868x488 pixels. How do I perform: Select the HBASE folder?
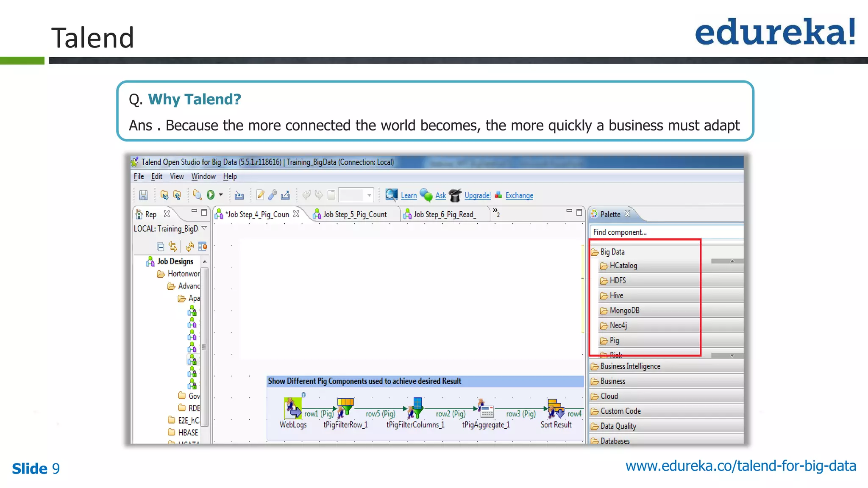pos(183,432)
